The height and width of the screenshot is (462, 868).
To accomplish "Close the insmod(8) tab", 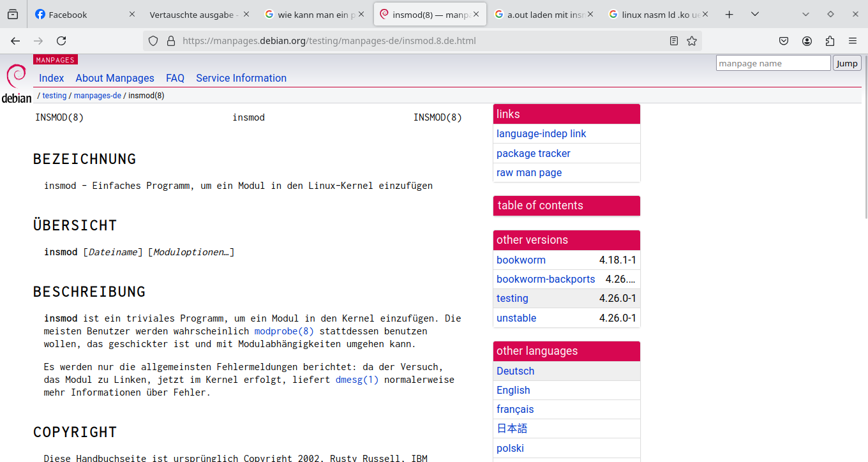I will point(475,14).
